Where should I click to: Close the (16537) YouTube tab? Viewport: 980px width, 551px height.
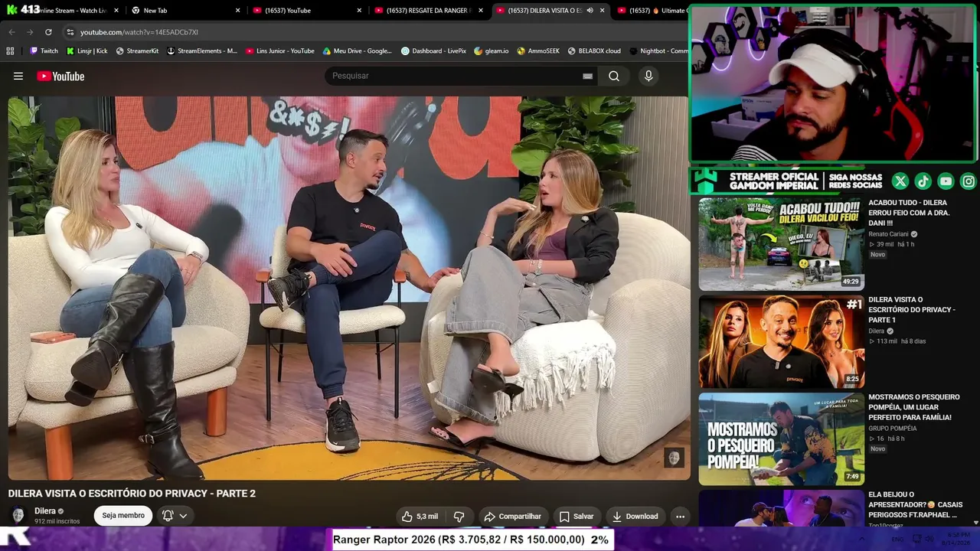click(359, 11)
